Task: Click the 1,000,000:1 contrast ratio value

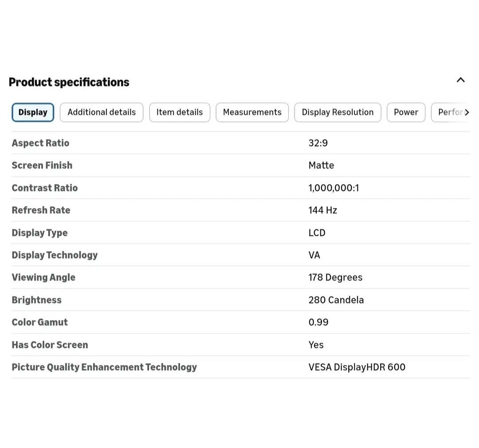Action: pyautogui.click(x=334, y=188)
